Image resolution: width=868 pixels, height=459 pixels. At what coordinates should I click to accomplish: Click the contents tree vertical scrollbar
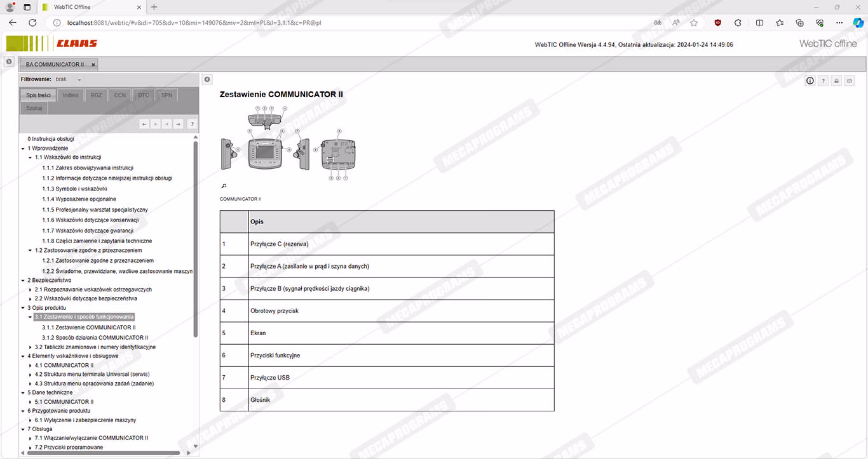click(195, 239)
